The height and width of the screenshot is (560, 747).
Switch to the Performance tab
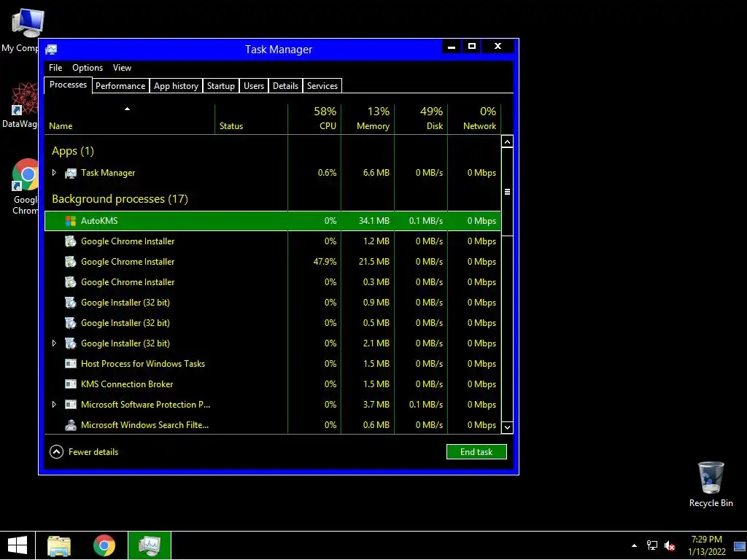pos(120,86)
